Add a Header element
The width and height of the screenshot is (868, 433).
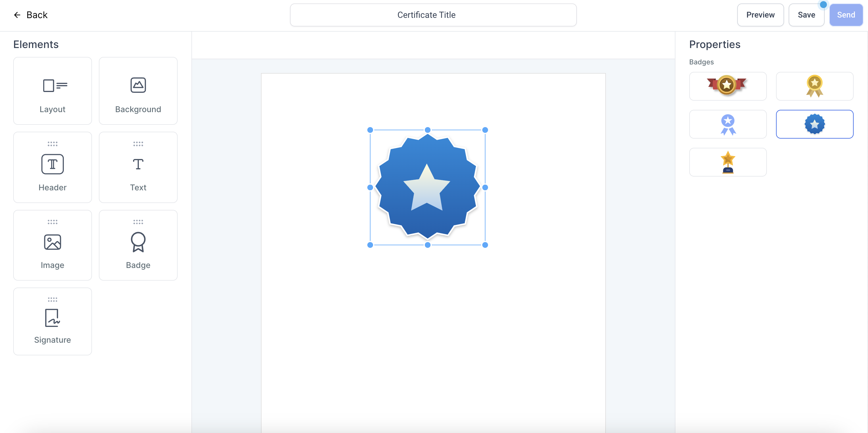point(52,167)
